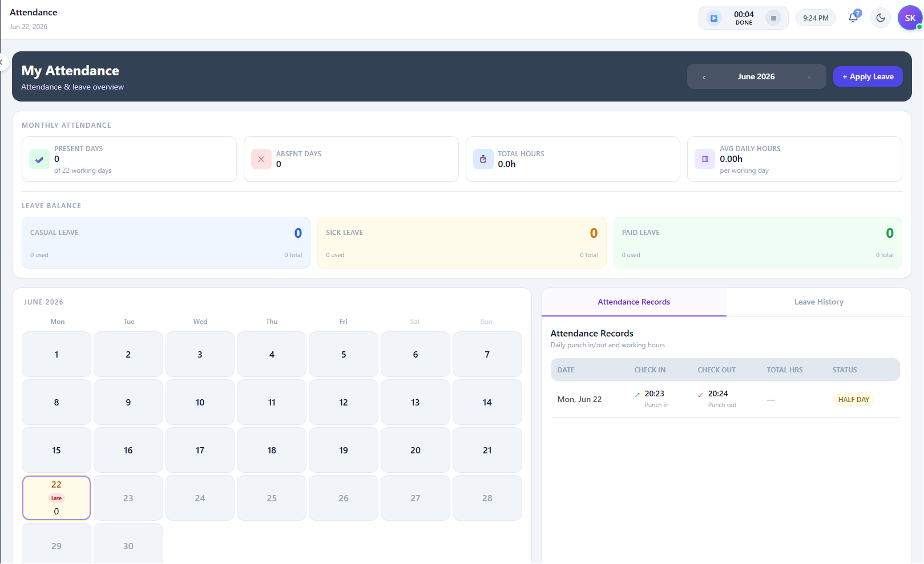Click the HALF DAY status badge
This screenshot has width=924, height=564.
[853, 400]
